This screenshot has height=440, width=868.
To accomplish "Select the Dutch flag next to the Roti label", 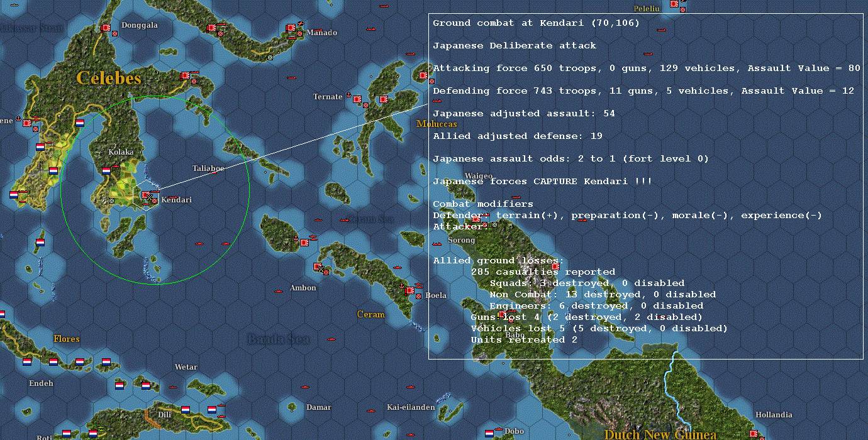I will tap(67, 434).
